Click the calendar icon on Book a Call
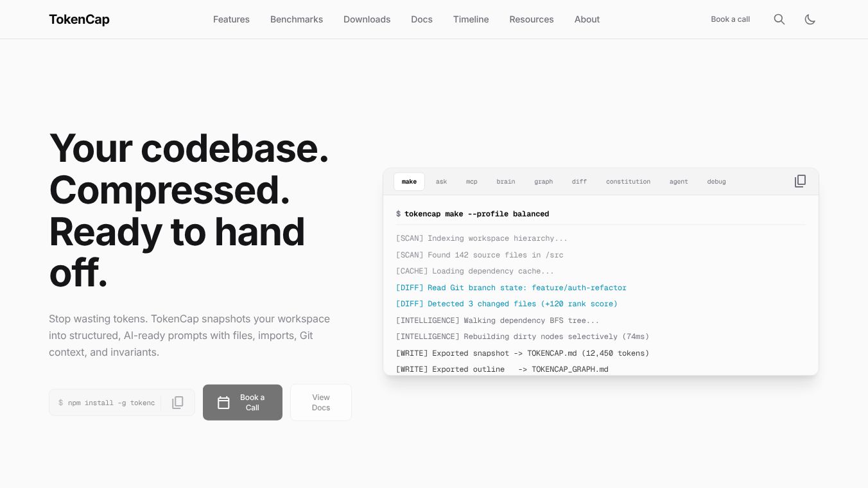 click(223, 403)
